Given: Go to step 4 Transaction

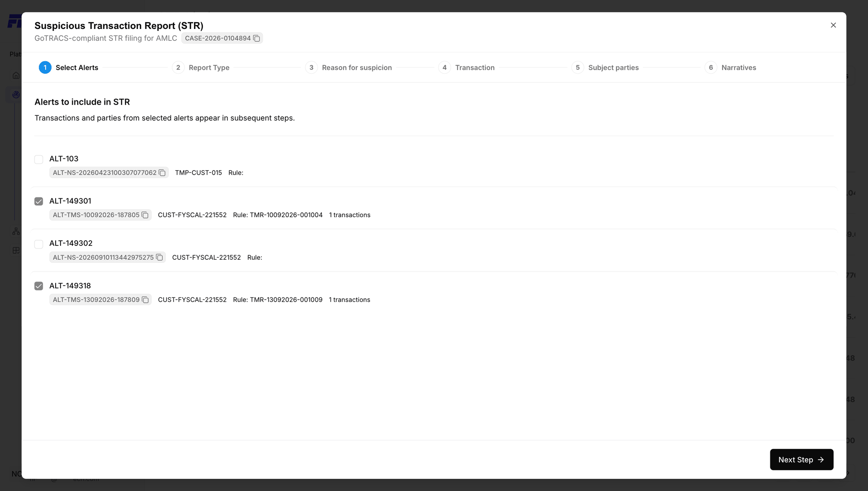Looking at the screenshot, I should [x=467, y=67].
